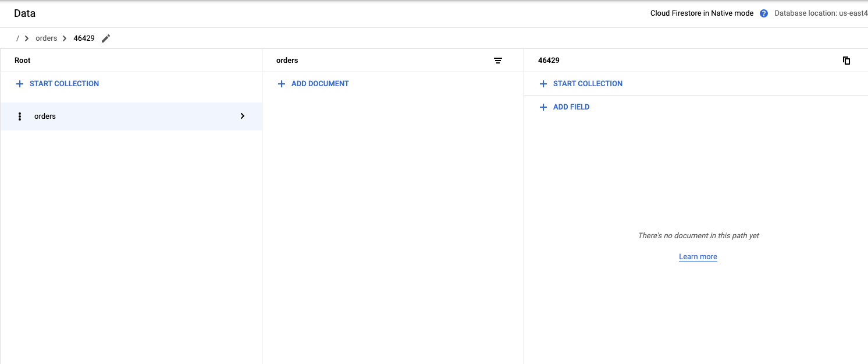This screenshot has height=364, width=868.
Task: Click the orders column header title
Action: (287, 61)
